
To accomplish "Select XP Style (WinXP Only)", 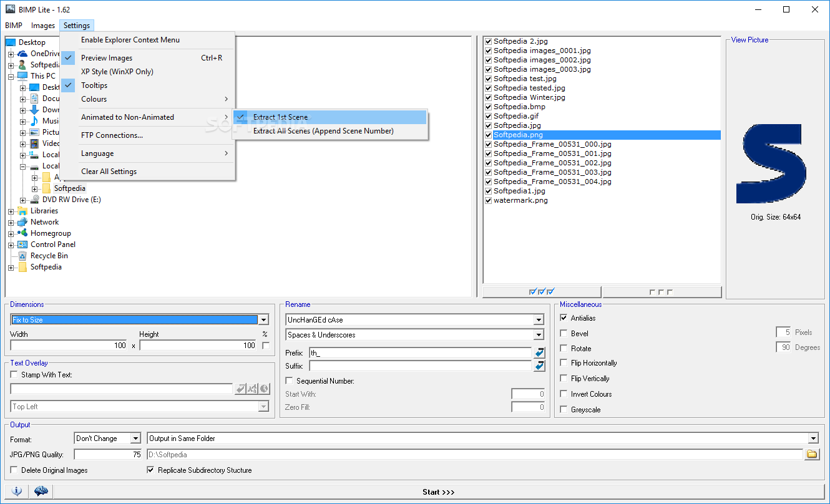I will point(147,72).
